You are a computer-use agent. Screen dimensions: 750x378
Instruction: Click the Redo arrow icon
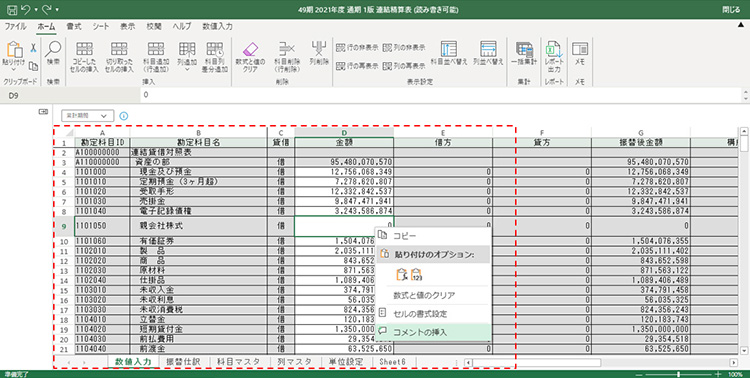pos(48,9)
